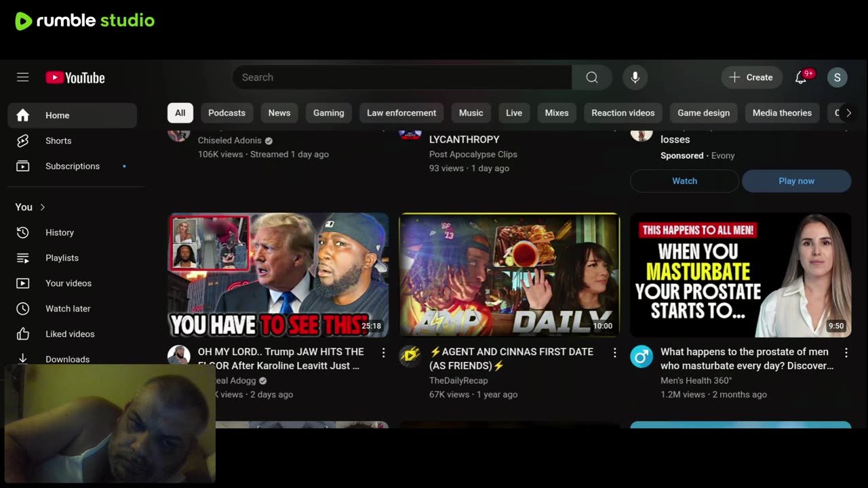Click the Watch later clock icon
The width and height of the screenshot is (868, 488).
coord(23,308)
